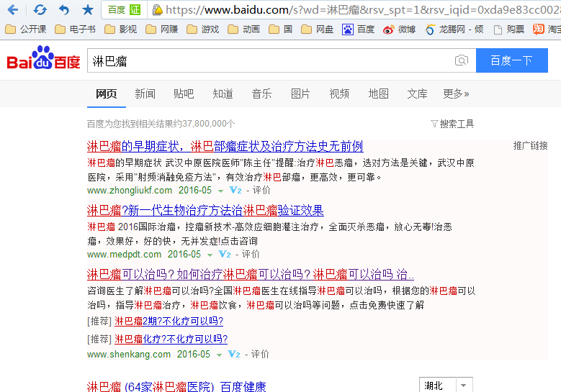The width and height of the screenshot is (561, 392).
Task: Click the camera image-search icon
Action: tap(462, 60)
